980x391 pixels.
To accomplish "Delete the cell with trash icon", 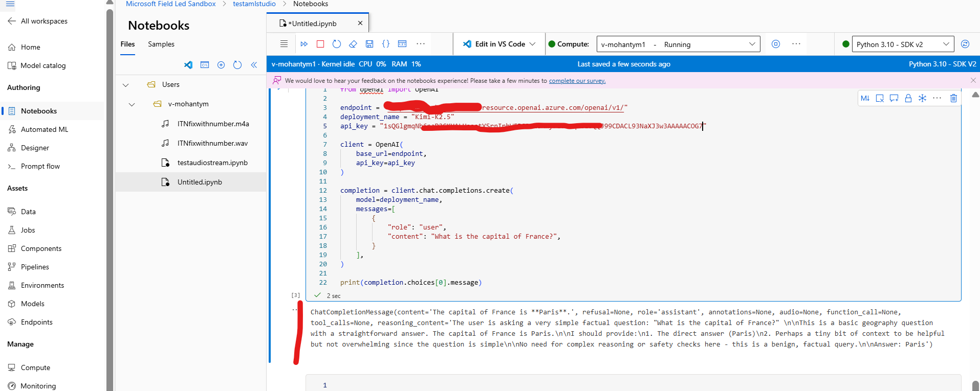I will coord(953,98).
